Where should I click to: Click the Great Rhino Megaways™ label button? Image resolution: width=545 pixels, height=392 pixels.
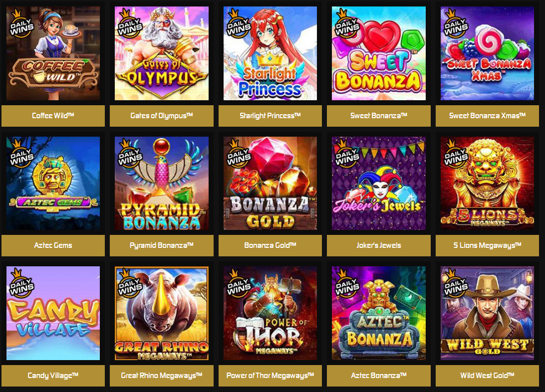pyautogui.click(x=162, y=376)
